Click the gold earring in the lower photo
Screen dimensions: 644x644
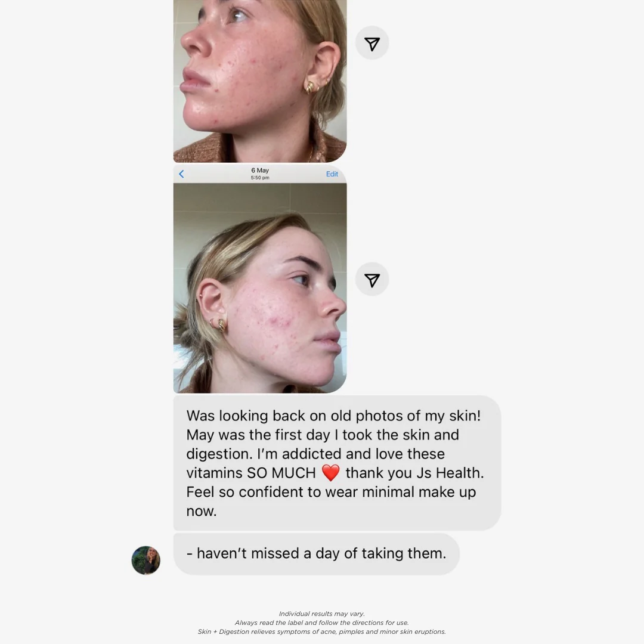(222, 326)
